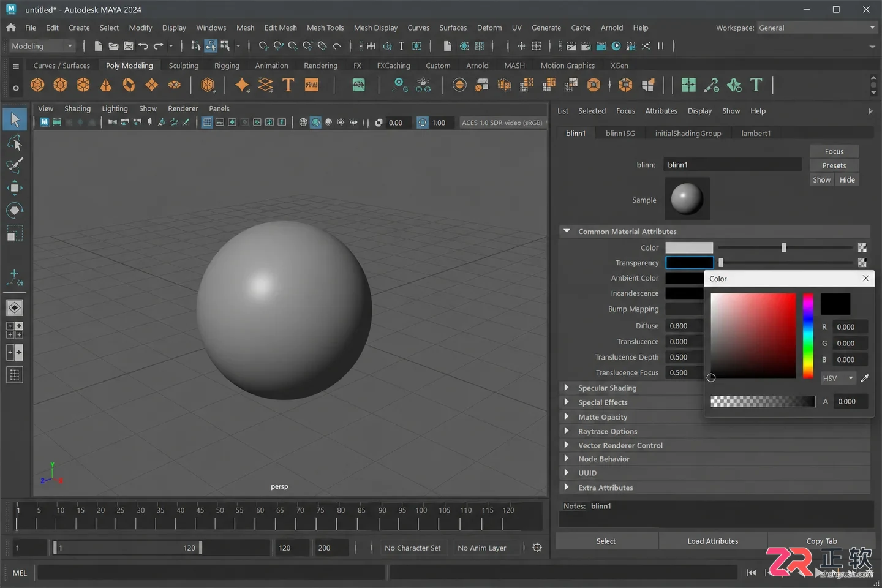Go to Maya home screen icon
Image resolution: width=882 pixels, height=588 pixels.
tap(11, 28)
